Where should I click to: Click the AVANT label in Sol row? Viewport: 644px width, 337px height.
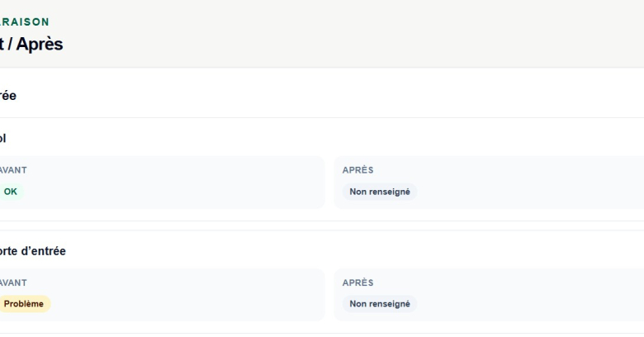pyautogui.click(x=13, y=170)
